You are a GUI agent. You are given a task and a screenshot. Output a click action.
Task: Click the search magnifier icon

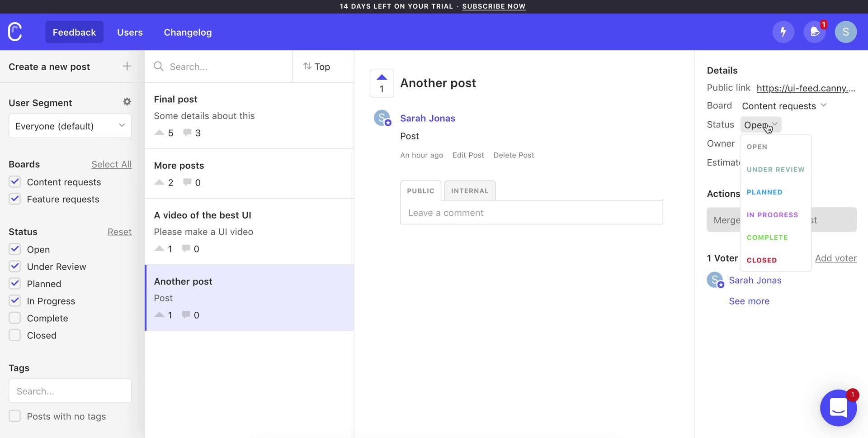[x=159, y=67]
